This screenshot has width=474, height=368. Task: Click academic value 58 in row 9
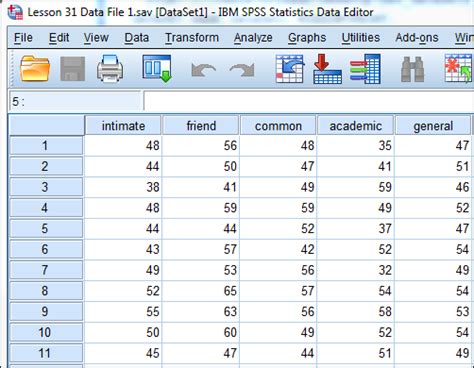pos(356,311)
